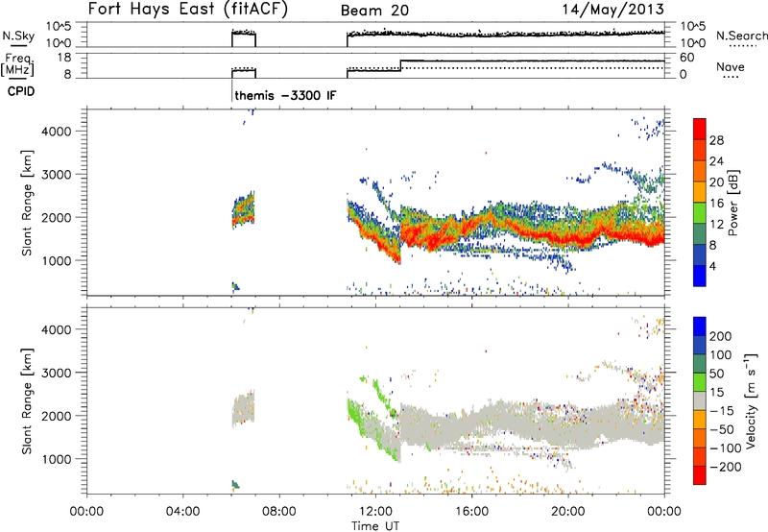768x532 pixels.
Task: Pick the red bottom segment of Velocity colorbar
Action: pyautogui.click(x=700, y=475)
